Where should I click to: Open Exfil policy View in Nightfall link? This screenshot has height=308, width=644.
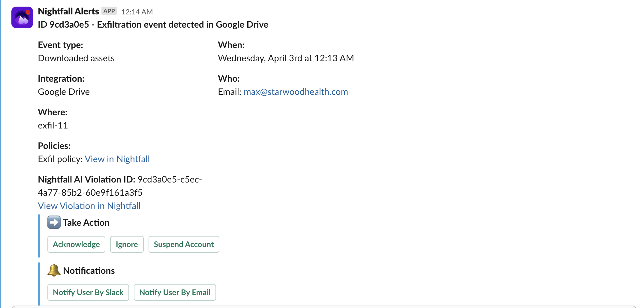click(x=117, y=159)
